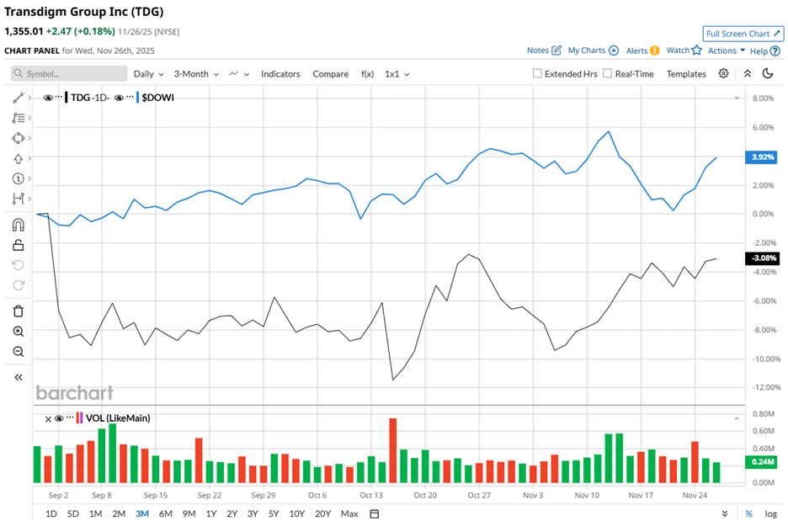The image size is (788, 532).
Task: Collapse the drawing tools sidebar
Action: 18,377
